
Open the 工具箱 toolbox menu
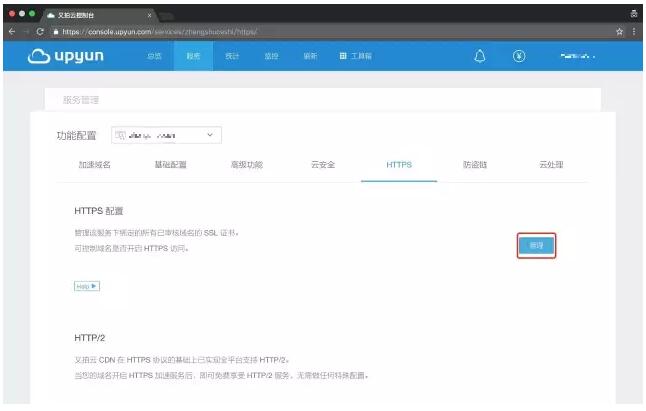point(356,56)
